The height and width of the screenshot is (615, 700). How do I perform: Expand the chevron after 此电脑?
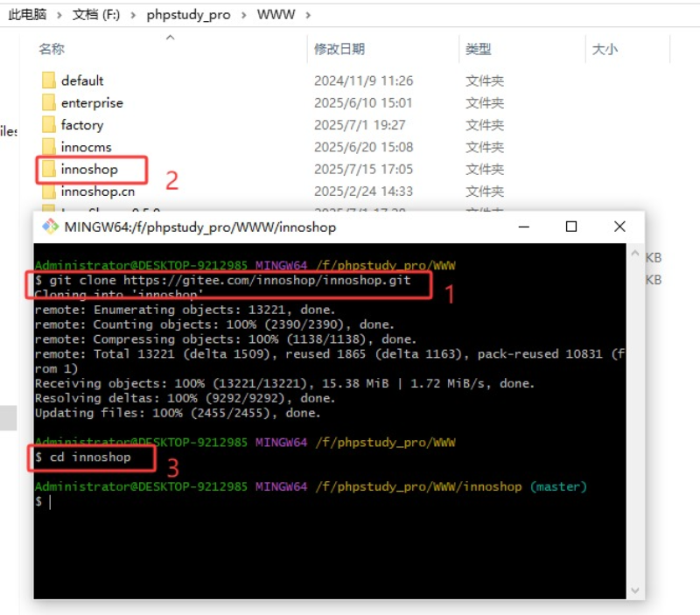[59, 15]
